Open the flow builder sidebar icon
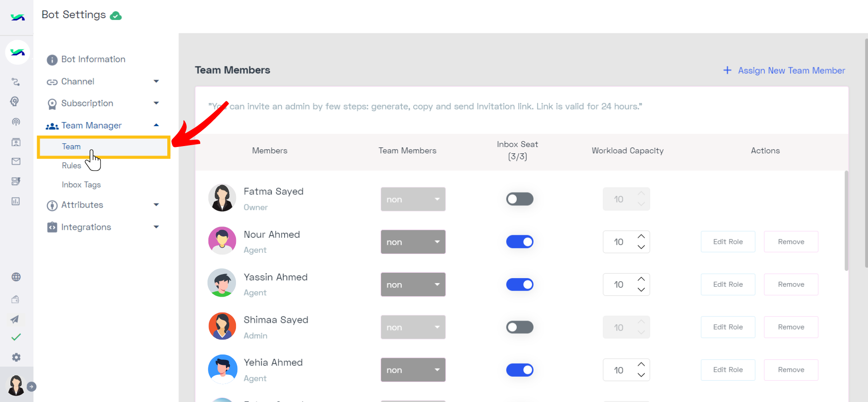 tap(16, 82)
